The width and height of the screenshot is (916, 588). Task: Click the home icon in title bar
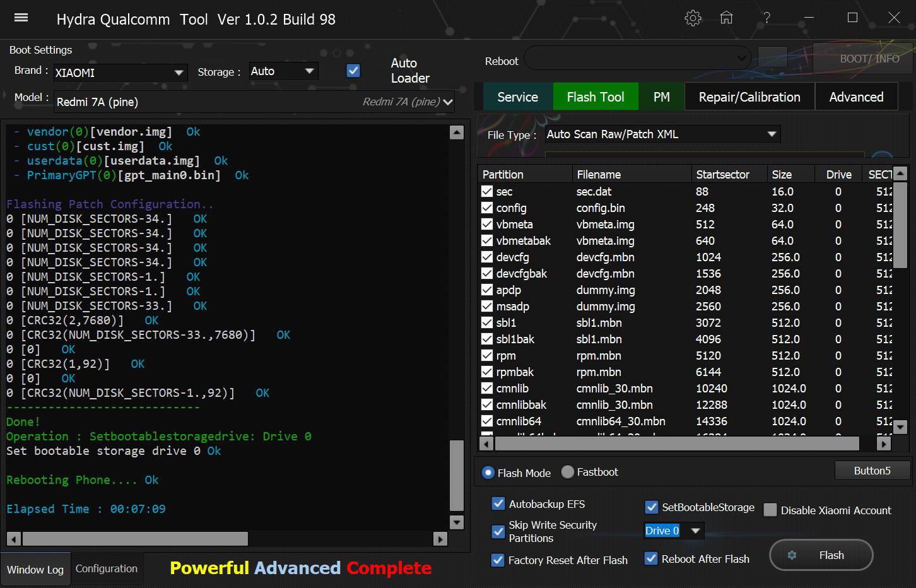[x=727, y=18]
